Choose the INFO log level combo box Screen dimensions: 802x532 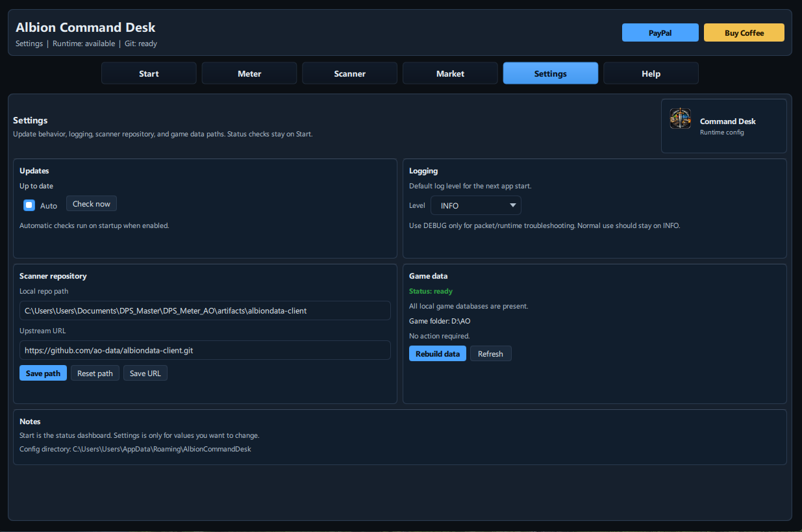coord(475,205)
